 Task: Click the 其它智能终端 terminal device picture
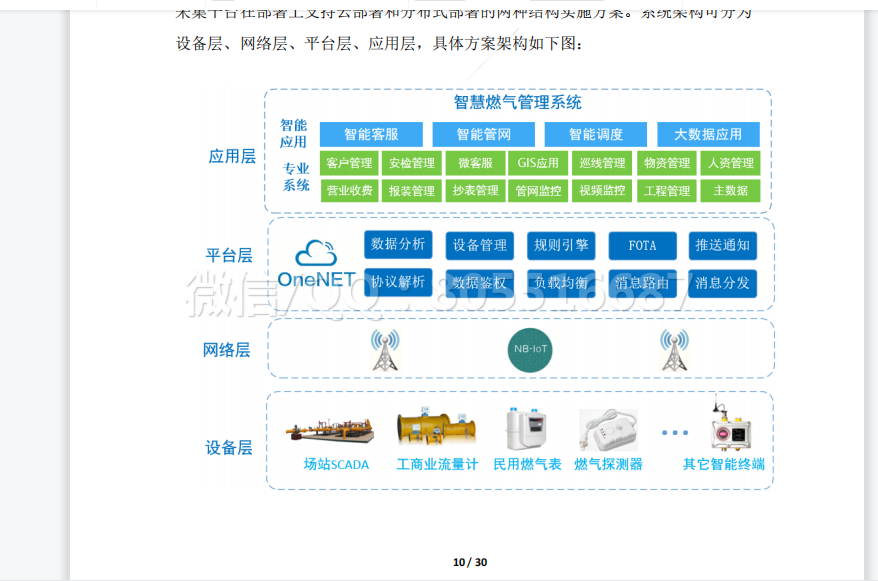click(730, 423)
